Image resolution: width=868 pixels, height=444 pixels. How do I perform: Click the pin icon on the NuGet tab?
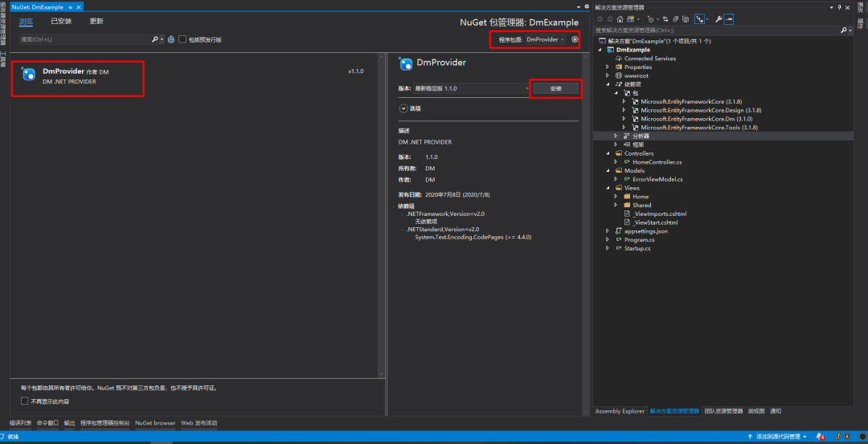tap(70, 6)
